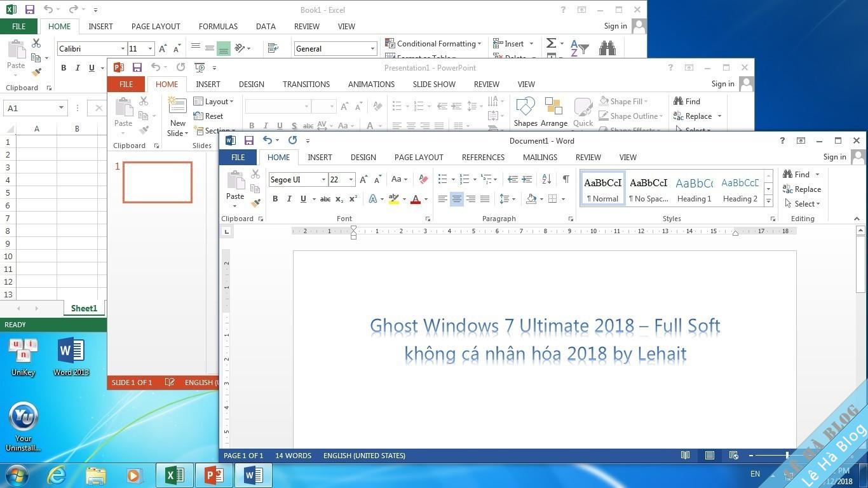Toggle Show/Hide paragraph marks in Word

pyautogui.click(x=566, y=180)
